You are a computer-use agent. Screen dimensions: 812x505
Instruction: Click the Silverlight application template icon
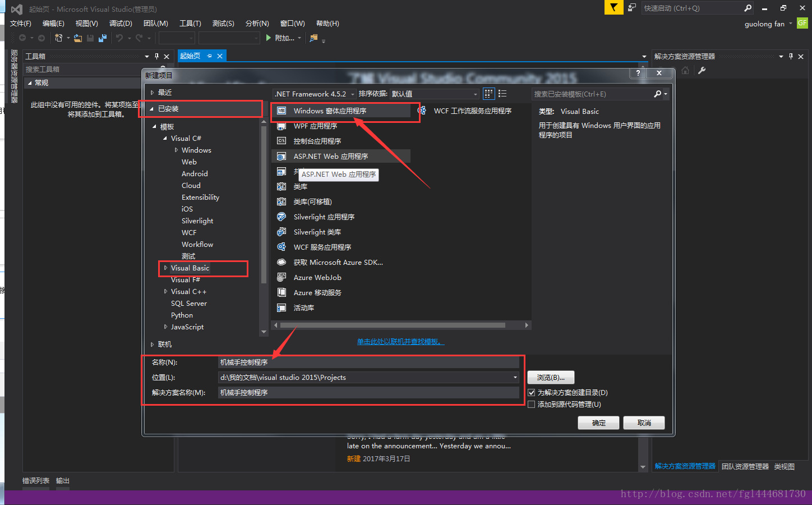(x=282, y=217)
